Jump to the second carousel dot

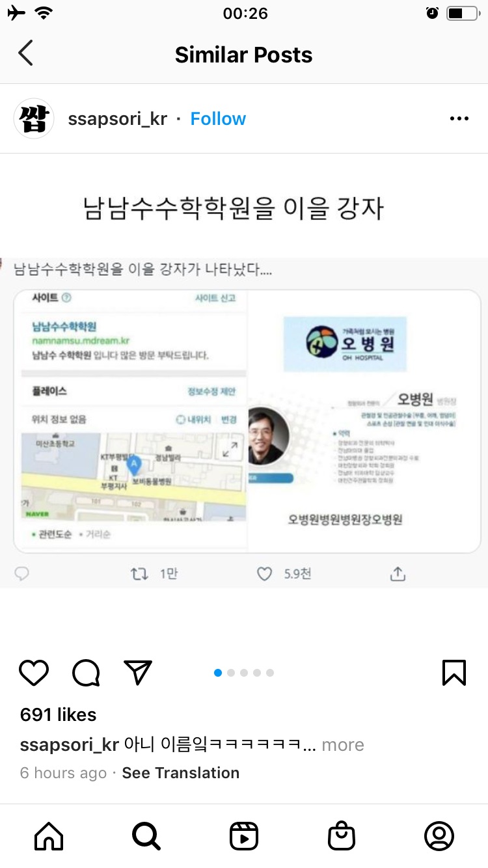[231, 673]
